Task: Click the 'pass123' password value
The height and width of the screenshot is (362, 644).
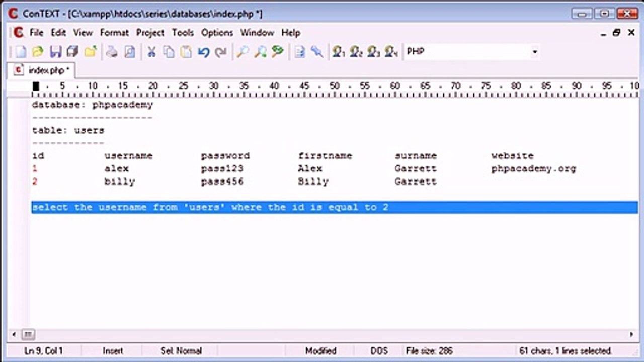Action: [222, 168]
